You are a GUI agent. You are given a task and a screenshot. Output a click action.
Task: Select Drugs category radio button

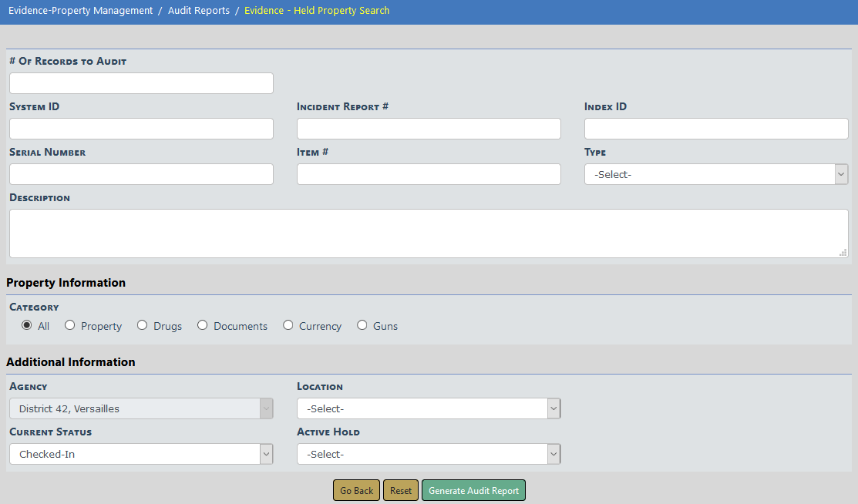(142, 325)
